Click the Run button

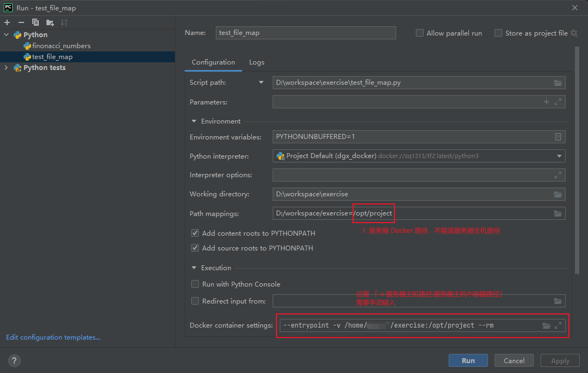point(468,360)
